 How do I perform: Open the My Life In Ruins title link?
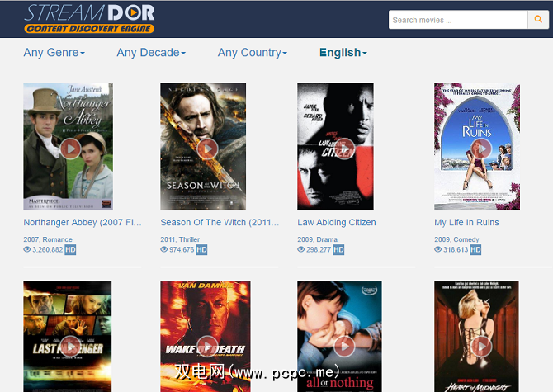[x=466, y=223]
